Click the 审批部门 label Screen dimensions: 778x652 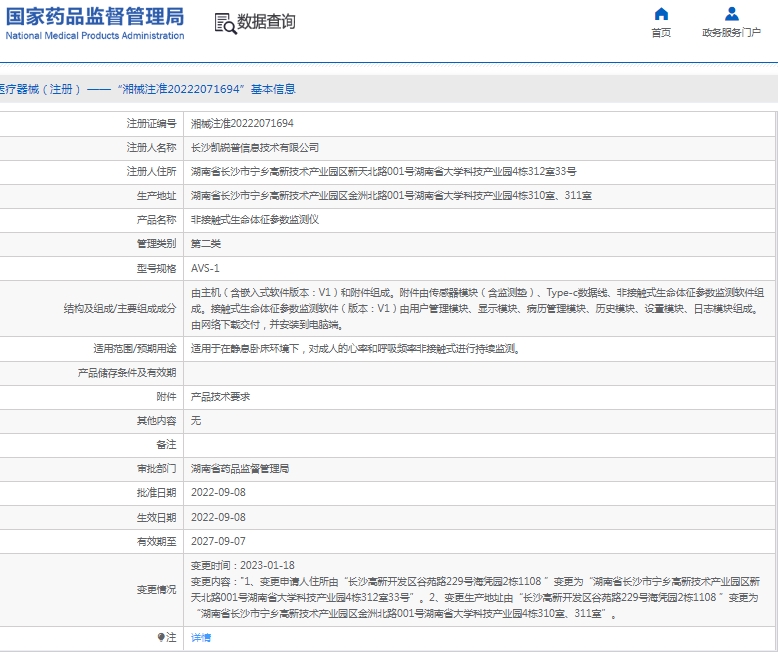156,469
